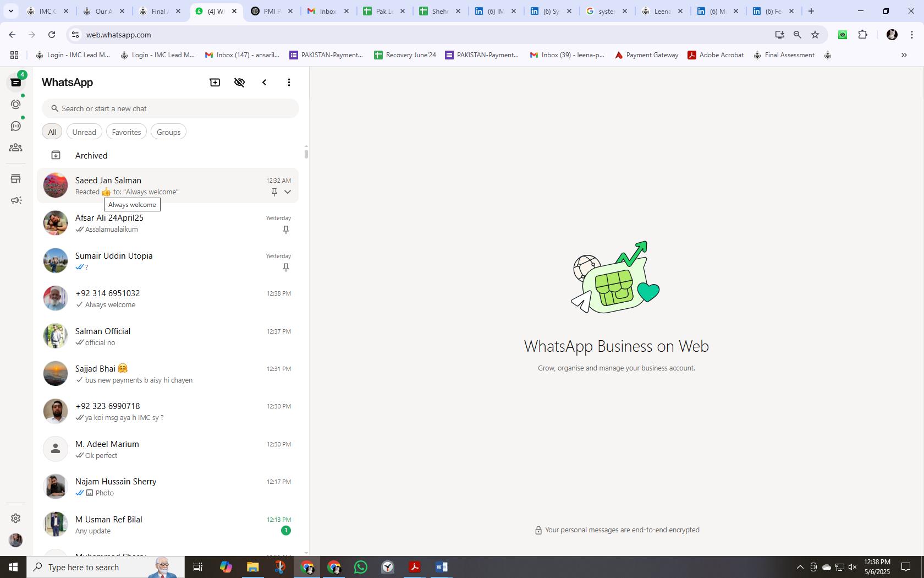Open the Chats icon in WhatsApp sidebar
The height and width of the screenshot is (578, 924).
(x=16, y=82)
